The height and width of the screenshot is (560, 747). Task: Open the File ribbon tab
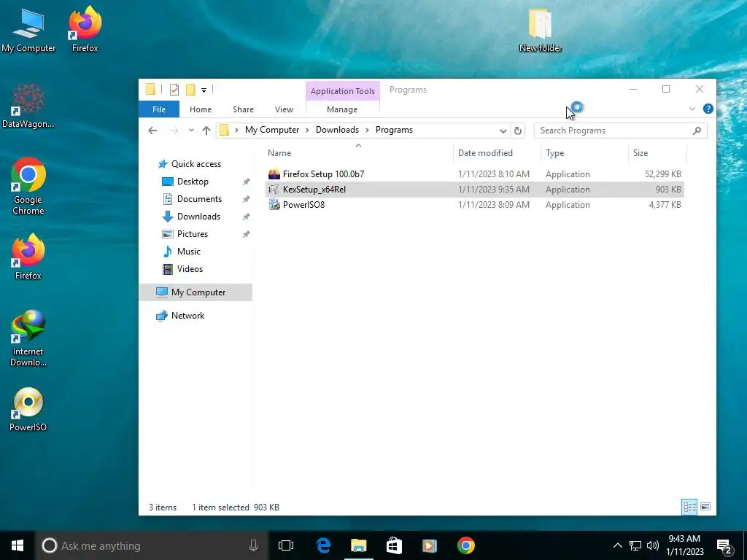pyautogui.click(x=159, y=109)
